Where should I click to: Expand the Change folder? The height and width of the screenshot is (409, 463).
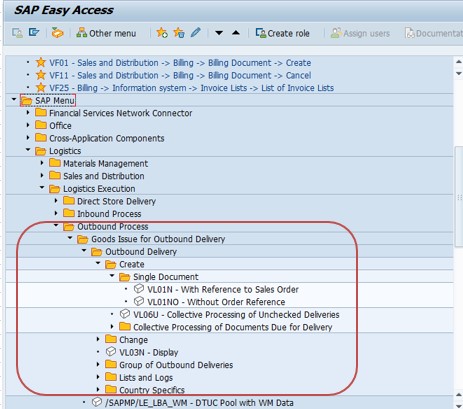[98, 339]
